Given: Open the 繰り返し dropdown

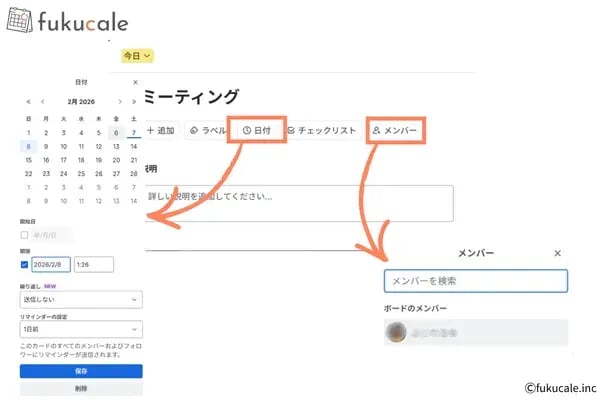Looking at the screenshot, I should [81, 299].
